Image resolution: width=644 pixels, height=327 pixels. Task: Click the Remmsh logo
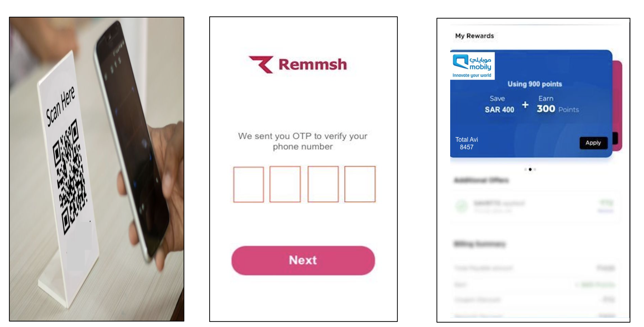(x=298, y=64)
